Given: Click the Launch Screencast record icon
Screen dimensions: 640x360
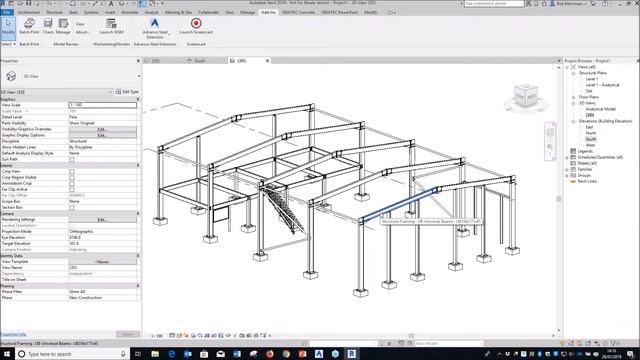Looking at the screenshot, I should (x=196, y=25).
